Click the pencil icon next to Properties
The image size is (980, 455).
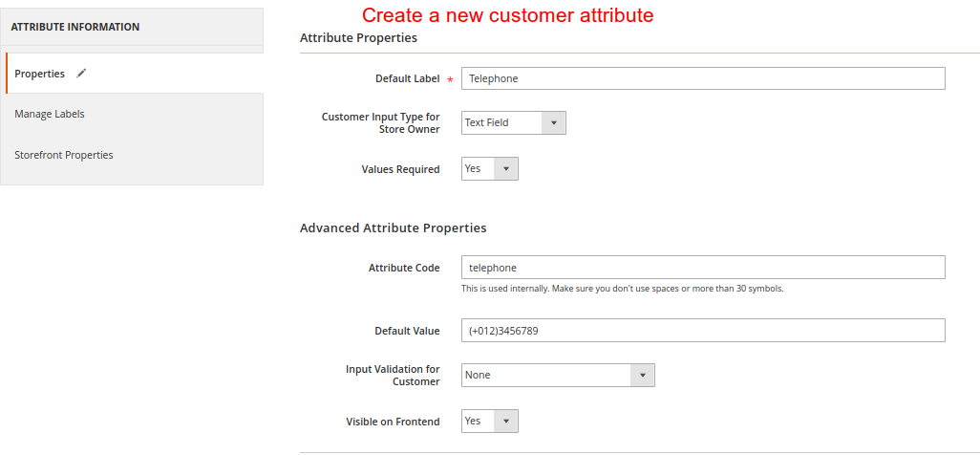(x=81, y=74)
